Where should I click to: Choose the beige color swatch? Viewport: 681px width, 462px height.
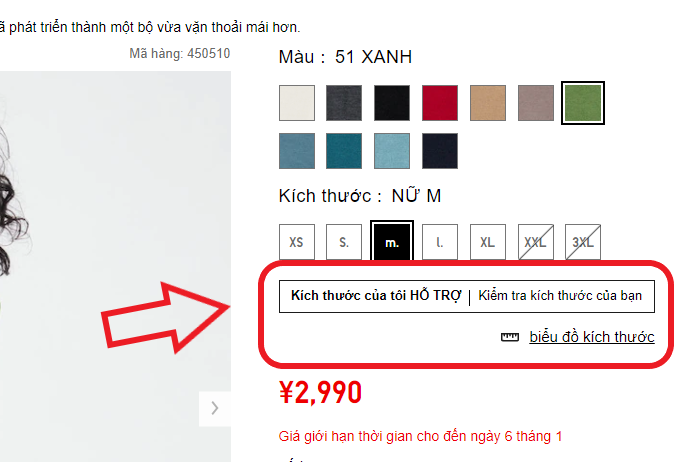tap(488, 103)
